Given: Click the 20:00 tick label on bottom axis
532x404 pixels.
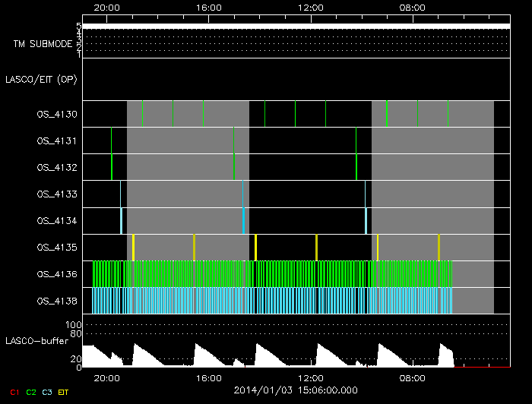Looking at the screenshot, I should pyautogui.click(x=106, y=377).
